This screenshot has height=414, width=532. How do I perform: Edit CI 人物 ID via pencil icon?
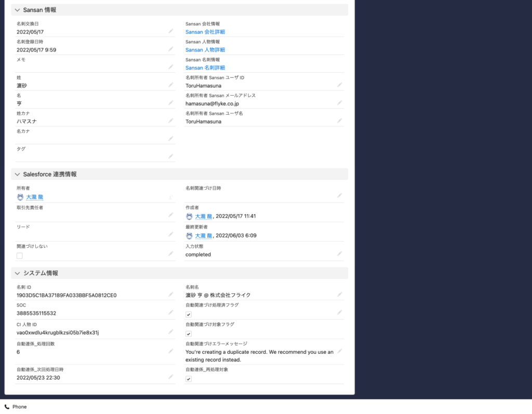coord(170,332)
